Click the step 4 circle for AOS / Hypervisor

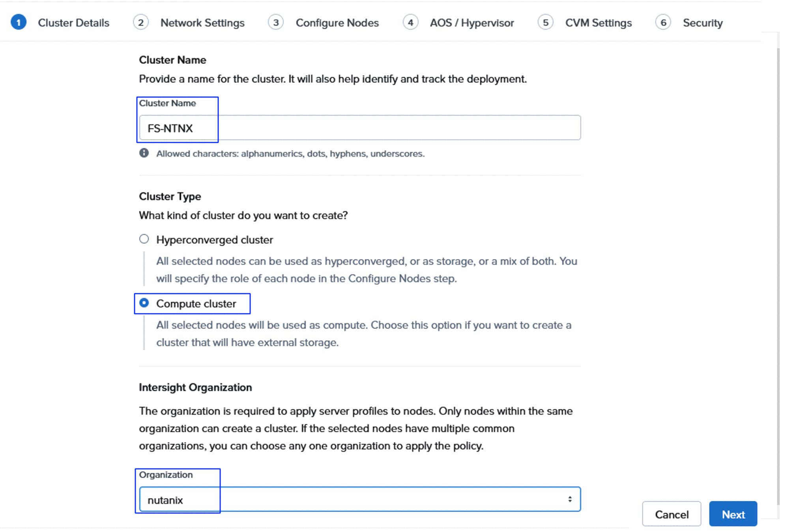[411, 22]
